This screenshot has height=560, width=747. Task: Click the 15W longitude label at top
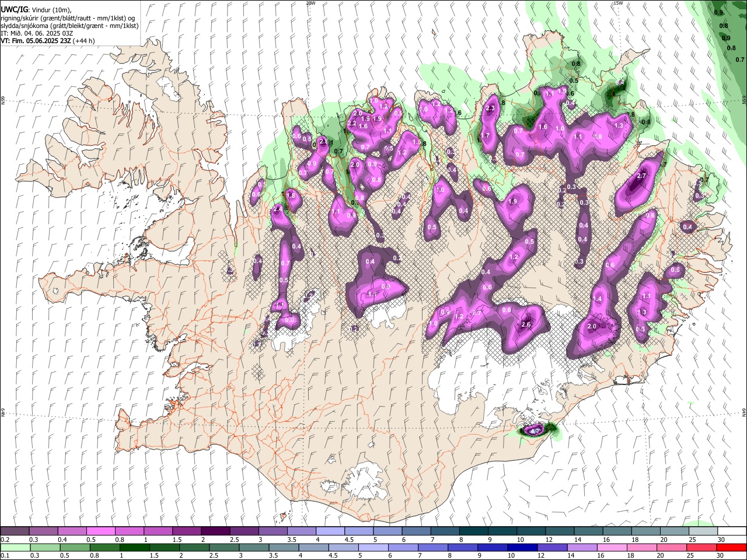(x=619, y=3)
